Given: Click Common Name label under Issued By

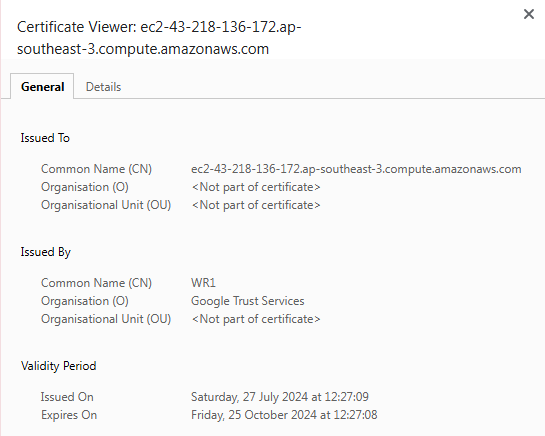Looking at the screenshot, I should pyautogui.click(x=96, y=283).
